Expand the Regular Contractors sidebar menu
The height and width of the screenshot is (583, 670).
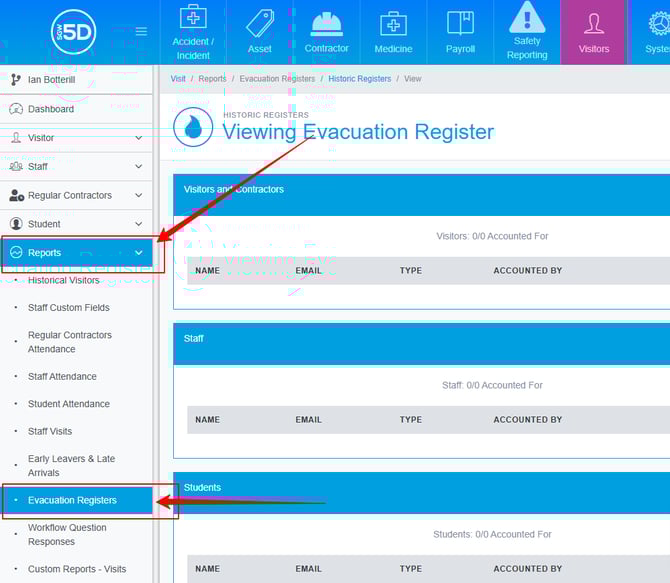coord(77,196)
